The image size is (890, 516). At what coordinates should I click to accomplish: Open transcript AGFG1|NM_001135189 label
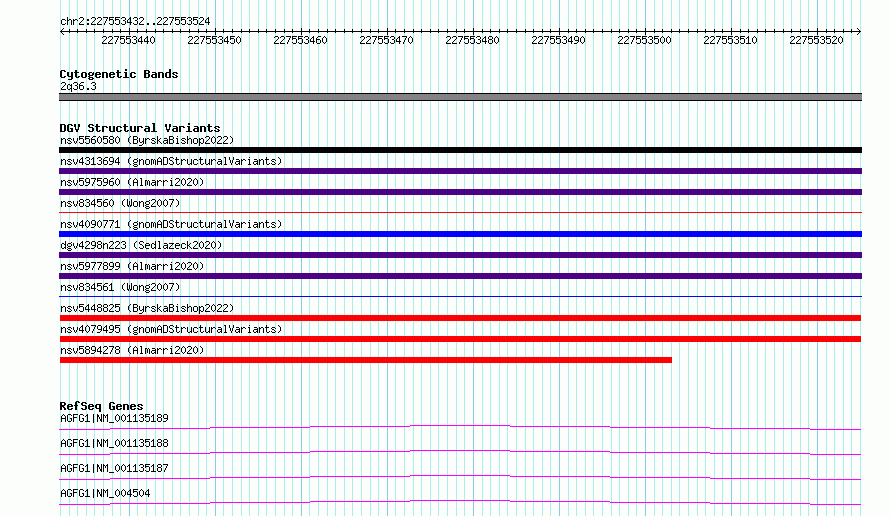(114, 418)
